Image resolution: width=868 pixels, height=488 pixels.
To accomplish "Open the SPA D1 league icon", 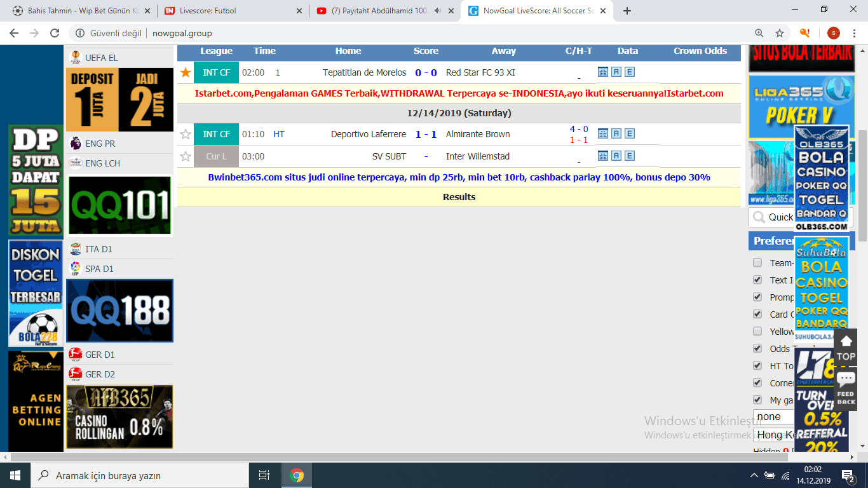I will [75, 268].
